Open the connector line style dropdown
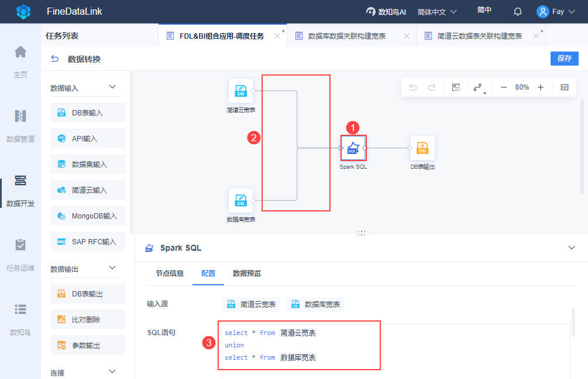 (479, 88)
